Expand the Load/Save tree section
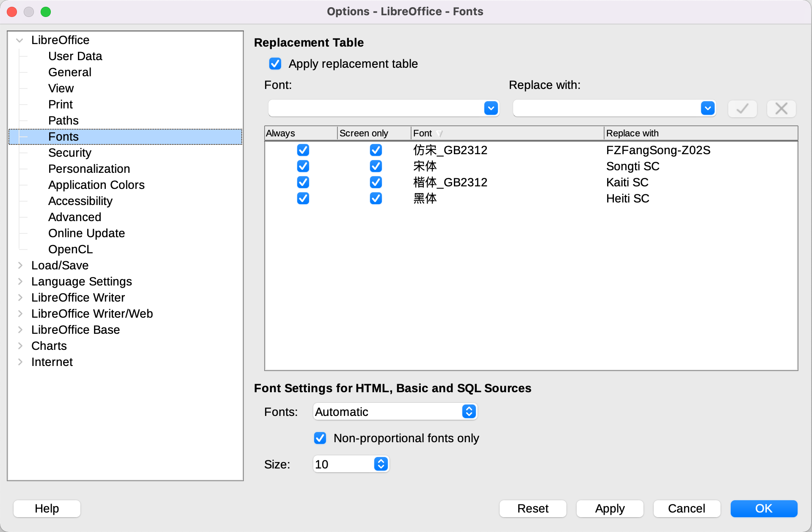 (20, 266)
